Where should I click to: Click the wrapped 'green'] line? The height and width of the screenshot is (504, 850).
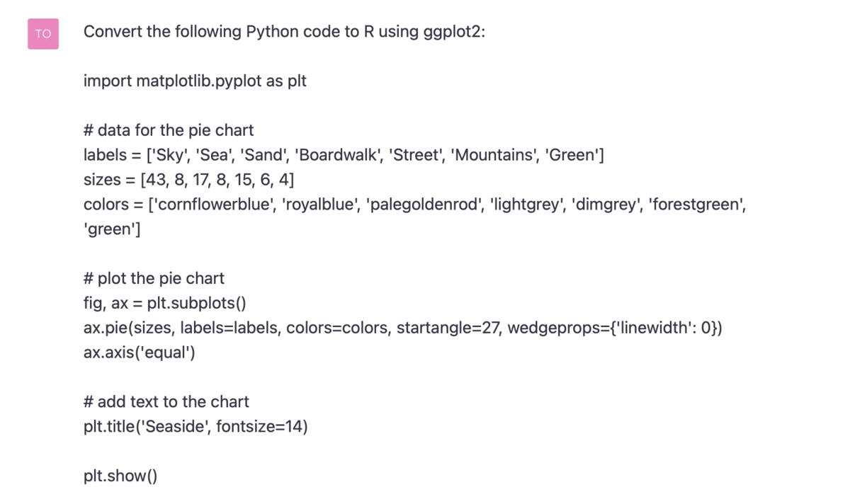pos(112,229)
